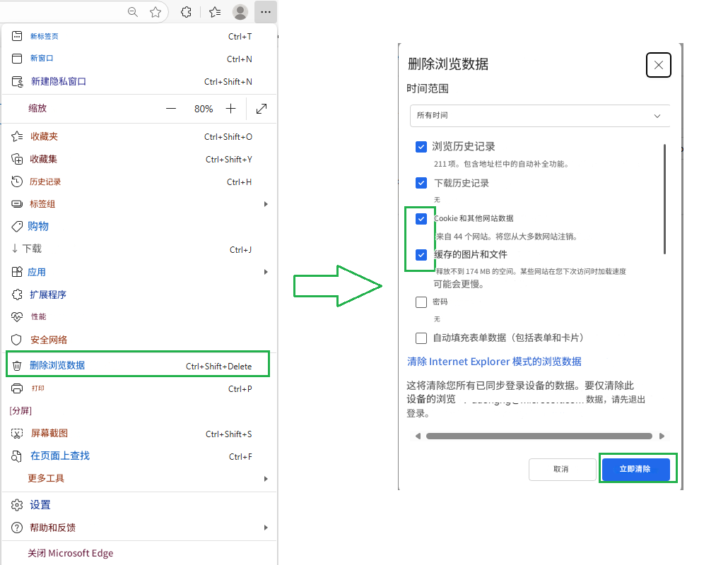728x565 pixels.
Task: Choose 在页面上查找 menu item
Action: (x=139, y=456)
